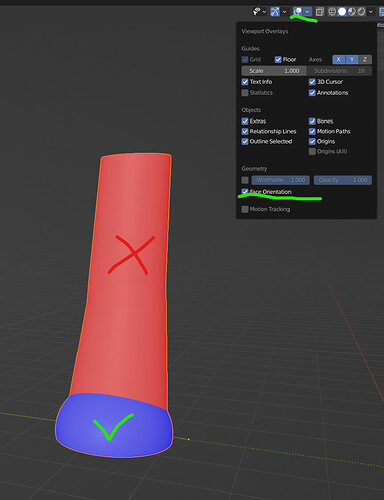Adjust the Wireframe threshold slider
Screen dimensions: 384x500
click(281, 180)
